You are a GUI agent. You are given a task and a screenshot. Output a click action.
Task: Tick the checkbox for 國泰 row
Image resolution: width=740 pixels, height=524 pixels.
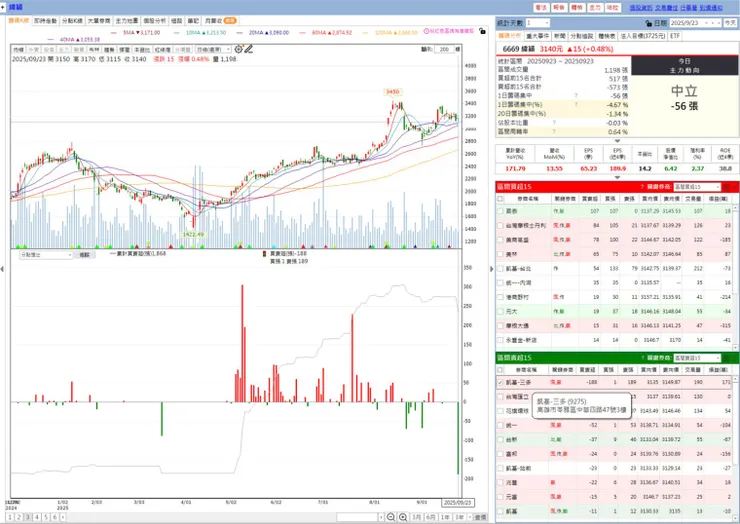coord(500,211)
